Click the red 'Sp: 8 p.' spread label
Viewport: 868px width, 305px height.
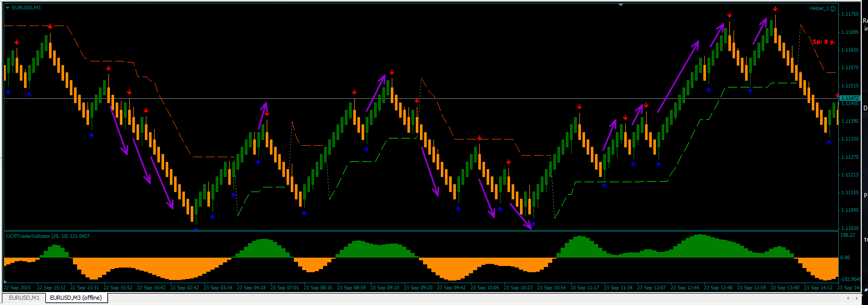tap(824, 42)
